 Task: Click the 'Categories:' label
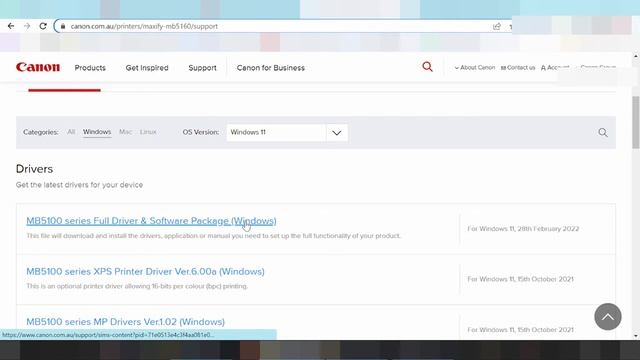pyautogui.click(x=41, y=132)
